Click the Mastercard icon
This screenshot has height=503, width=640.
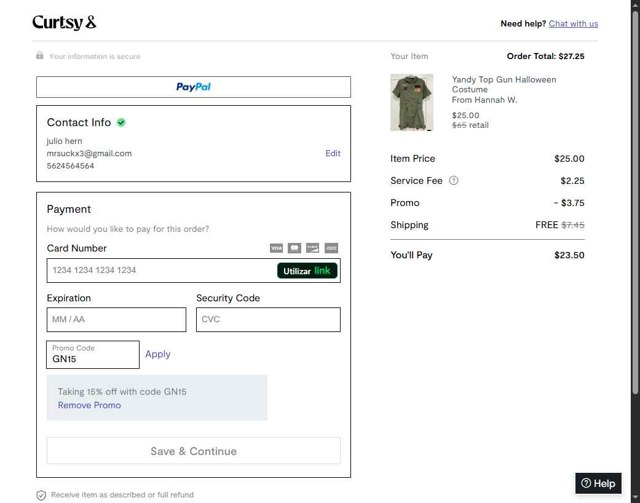[294, 248]
